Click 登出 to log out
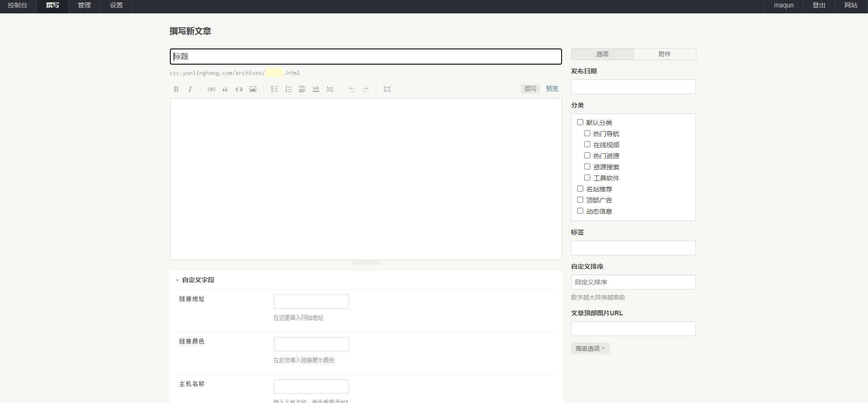The width and height of the screenshot is (868, 403). coord(819,6)
